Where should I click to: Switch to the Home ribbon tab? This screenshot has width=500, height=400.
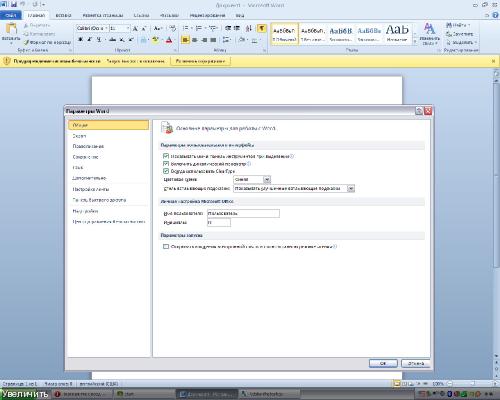point(36,15)
